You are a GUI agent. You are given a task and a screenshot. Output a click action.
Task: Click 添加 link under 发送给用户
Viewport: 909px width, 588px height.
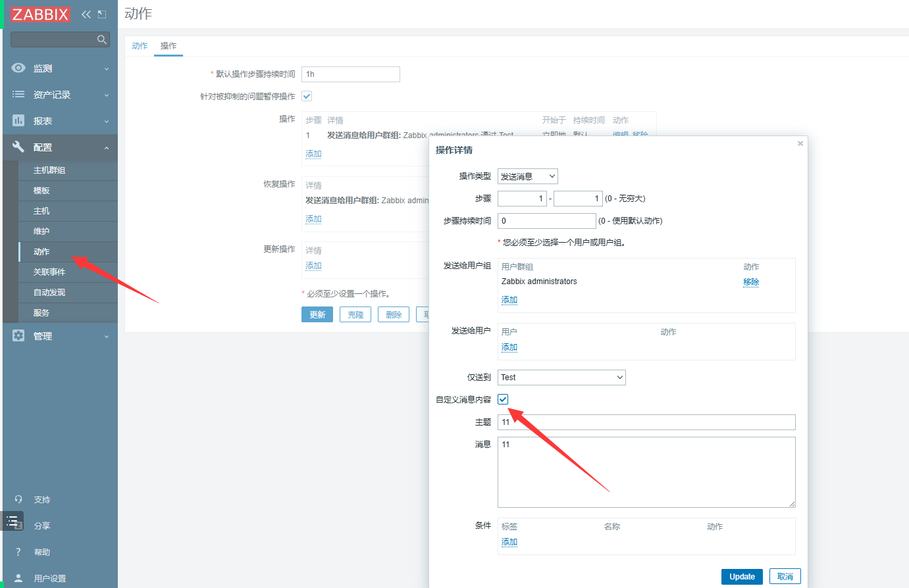pyautogui.click(x=509, y=347)
